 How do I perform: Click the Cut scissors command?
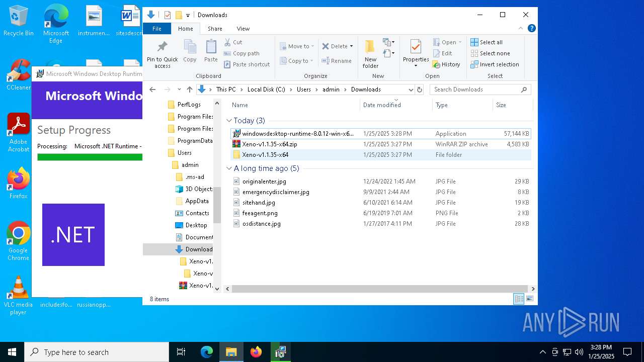[233, 42]
